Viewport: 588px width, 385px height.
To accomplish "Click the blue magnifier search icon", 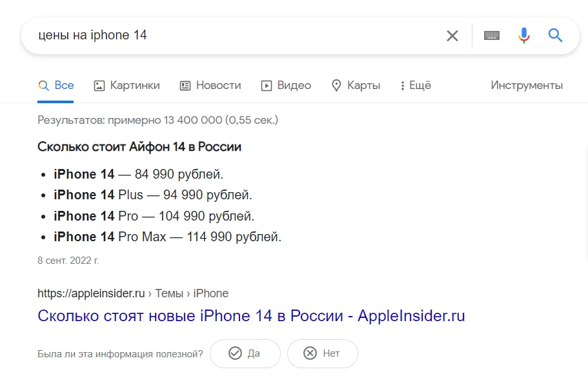I will pos(556,35).
